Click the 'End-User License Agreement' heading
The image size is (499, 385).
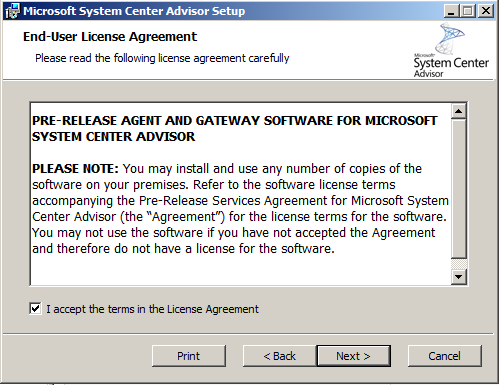(110, 37)
